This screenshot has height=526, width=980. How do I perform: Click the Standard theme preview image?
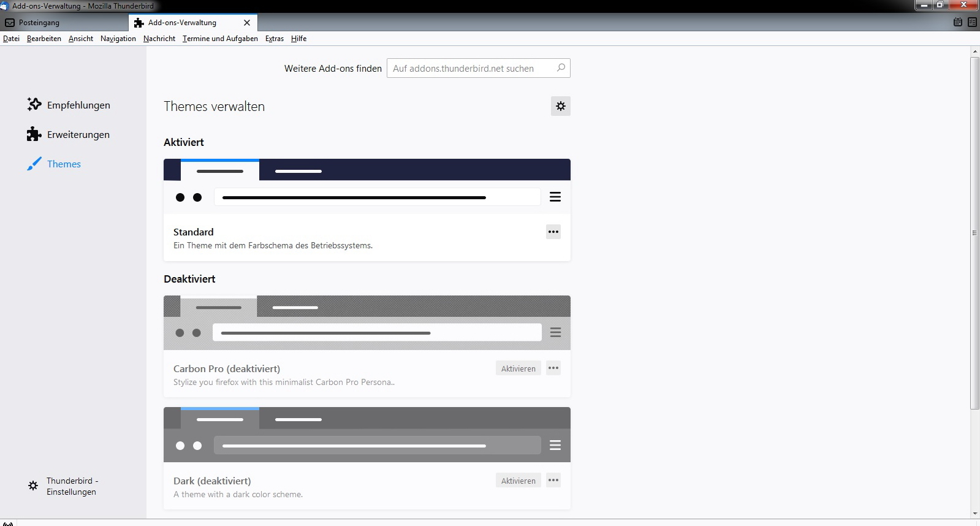tap(367, 186)
